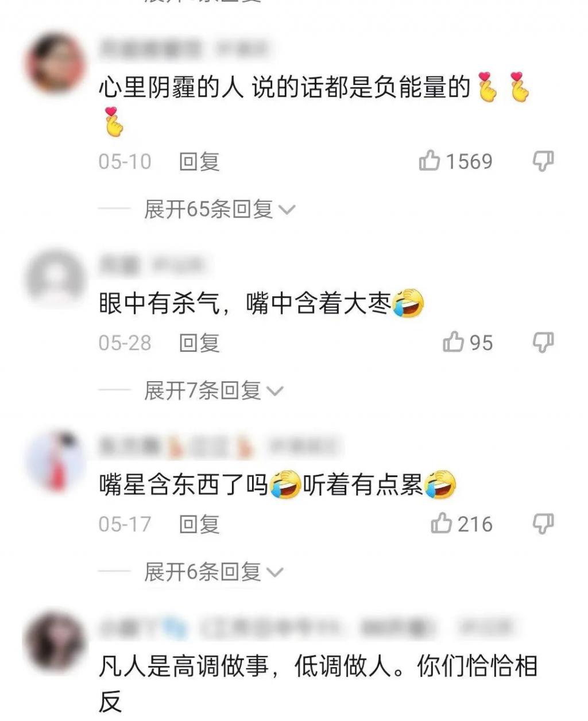Reply to the 05-10 comment
This screenshot has height=721, width=588.
(199, 162)
